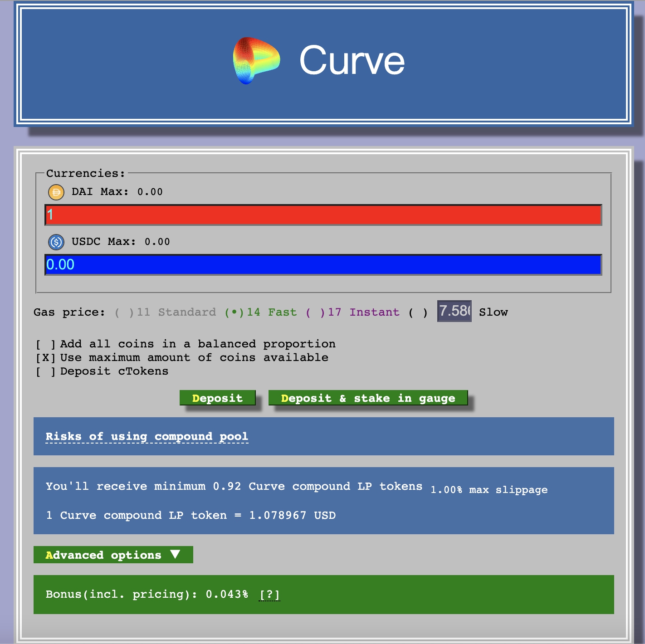Image resolution: width=645 pixels, height=644 pixels.
Task: Select 17 Instant gas price option
Action: pos(352,312)
